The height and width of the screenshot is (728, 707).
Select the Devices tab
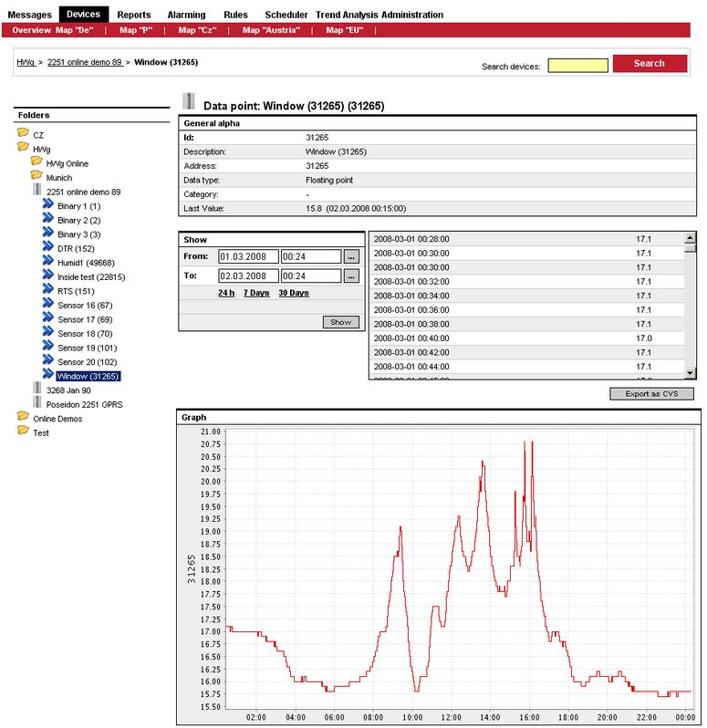coord(84,15)
